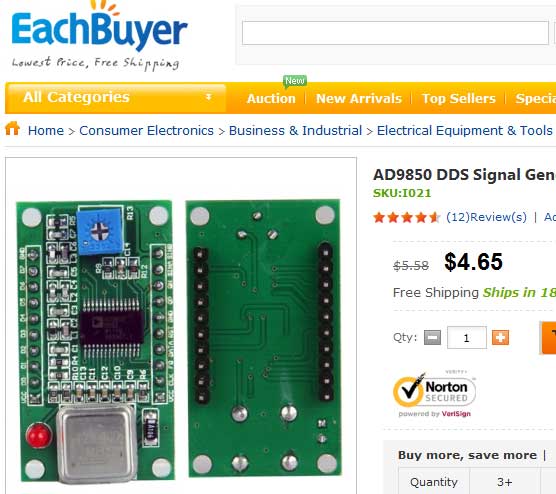Increase quantity with the orange plus button
556x494 pixels.
(x=500, y=337)
